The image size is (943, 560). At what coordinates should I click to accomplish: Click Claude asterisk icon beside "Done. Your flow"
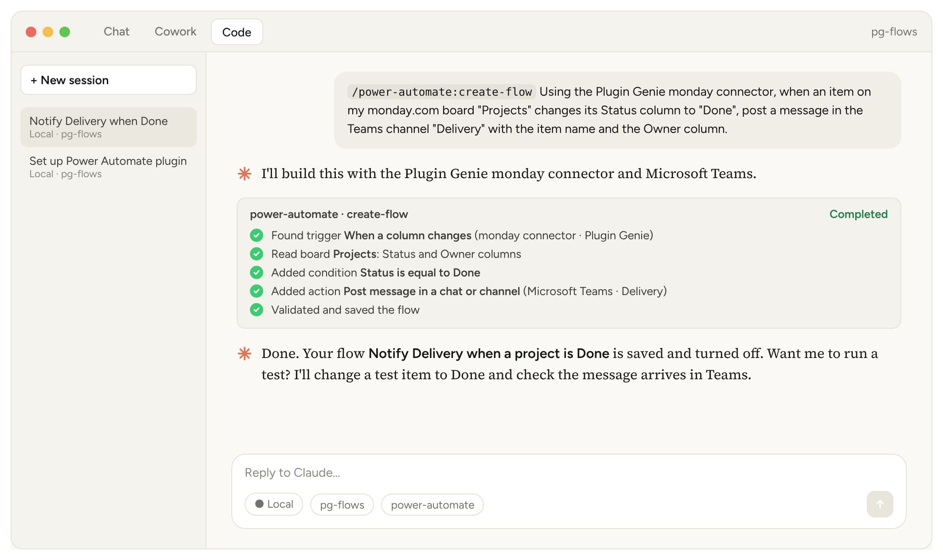pyautogui.click(x=245, y=354)
